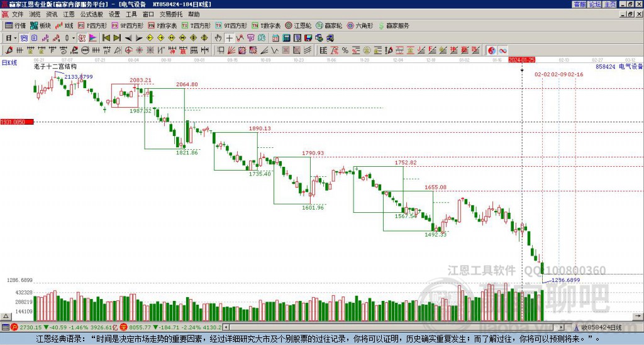Click the 858424 电气设备 label
644x345 pixels.
(x=619, y=67)
